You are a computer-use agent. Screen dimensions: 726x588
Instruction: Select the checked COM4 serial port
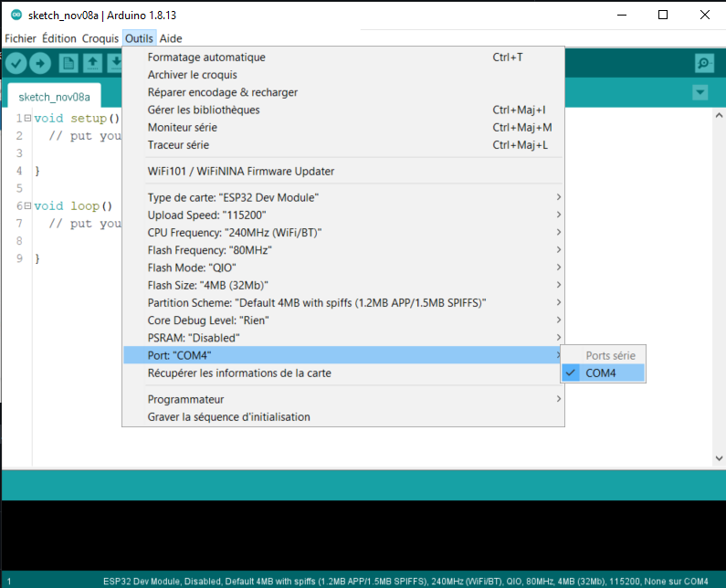[603, 373]
